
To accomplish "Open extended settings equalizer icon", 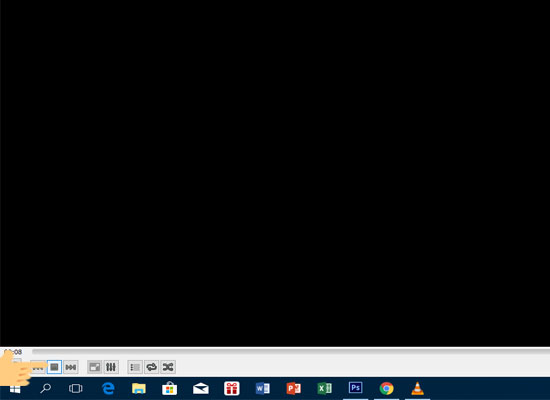I will (111, 367).
